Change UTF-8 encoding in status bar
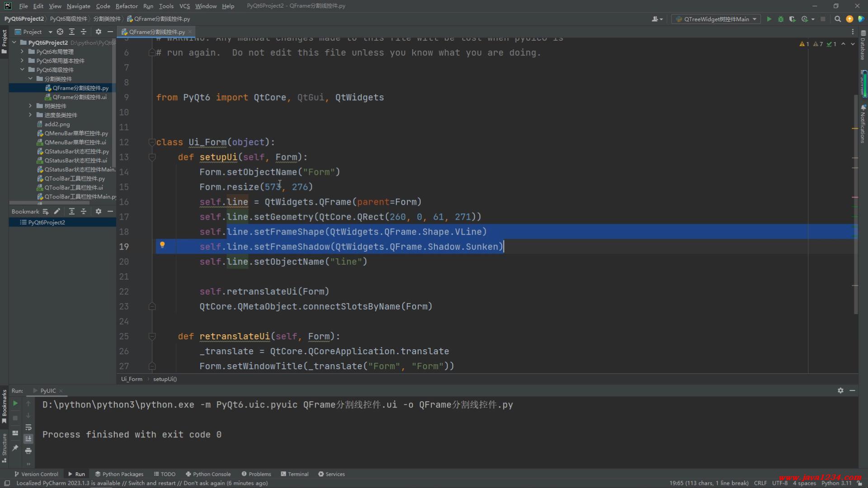 [780, 483]
